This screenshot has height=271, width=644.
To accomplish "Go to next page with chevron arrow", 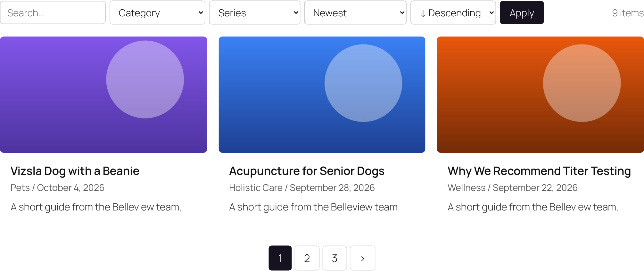I will pos(362,258).
